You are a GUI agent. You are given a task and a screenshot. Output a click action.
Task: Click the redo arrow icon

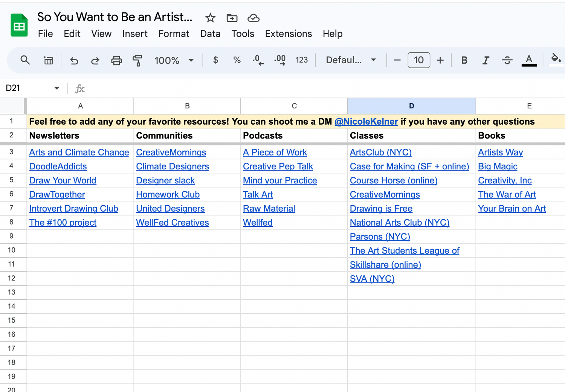point(95,60)
